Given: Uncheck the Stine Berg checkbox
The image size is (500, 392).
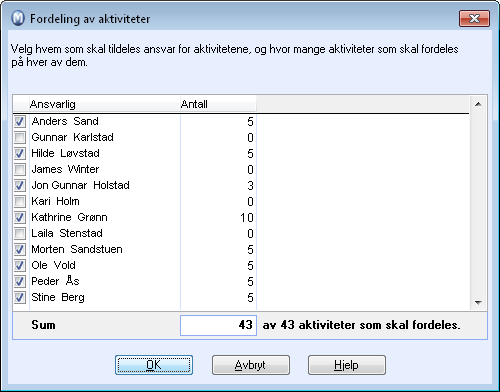Looking at the screenshot, I should tap(20, 297).
